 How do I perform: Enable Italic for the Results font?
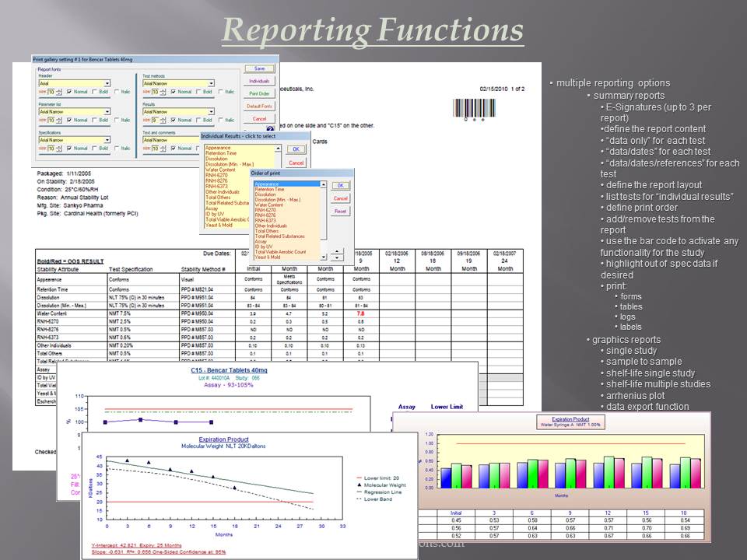pos(220,121)
